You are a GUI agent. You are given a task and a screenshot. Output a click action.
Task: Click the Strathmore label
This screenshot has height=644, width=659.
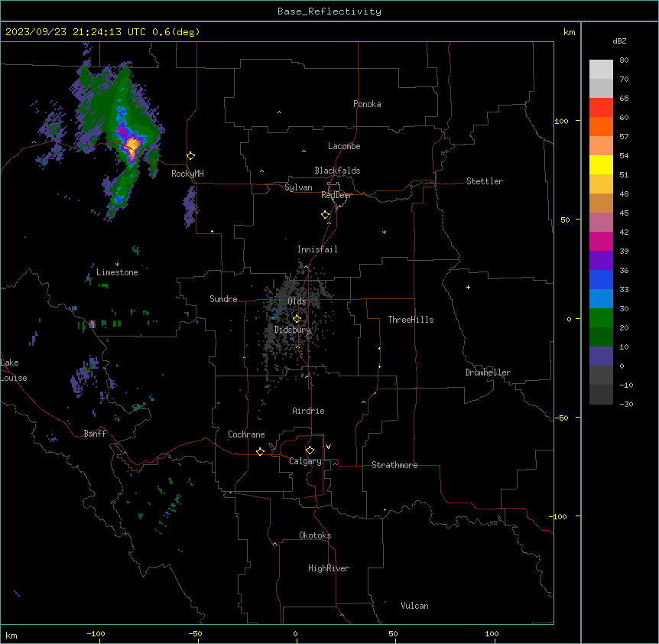pos(394,465)
